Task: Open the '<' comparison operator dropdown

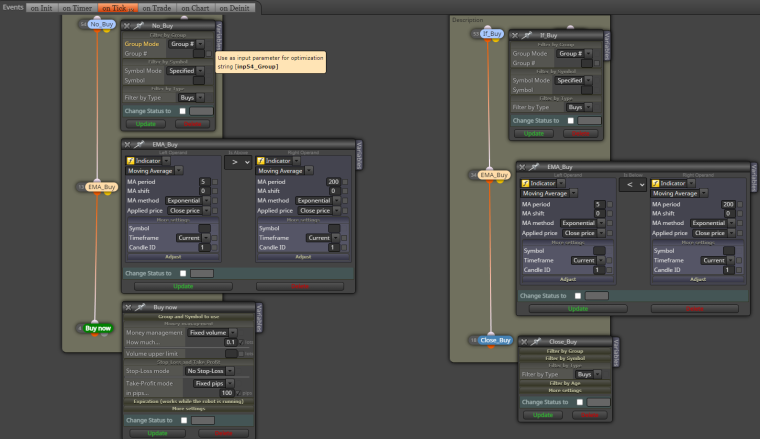Action: (633, 185)
